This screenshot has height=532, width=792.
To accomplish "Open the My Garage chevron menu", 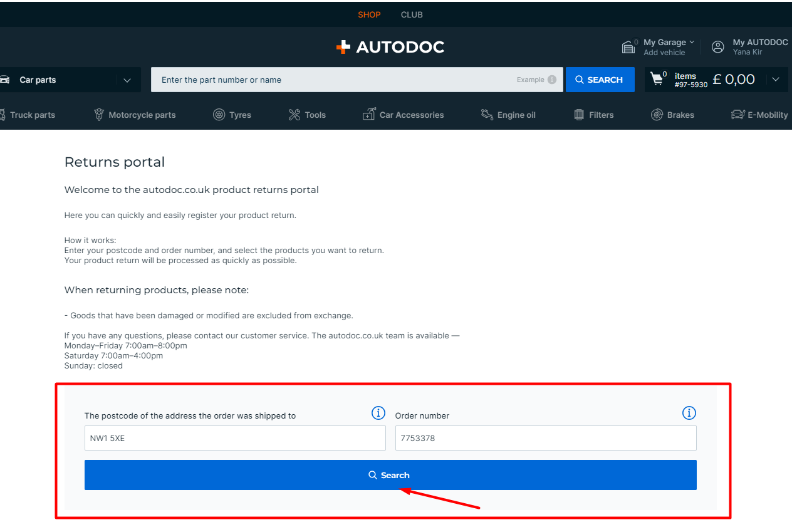I will 692,42.
